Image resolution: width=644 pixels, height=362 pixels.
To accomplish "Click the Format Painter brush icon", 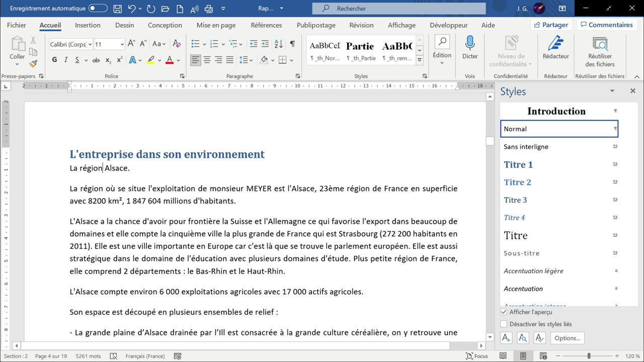I will point(33,64).
